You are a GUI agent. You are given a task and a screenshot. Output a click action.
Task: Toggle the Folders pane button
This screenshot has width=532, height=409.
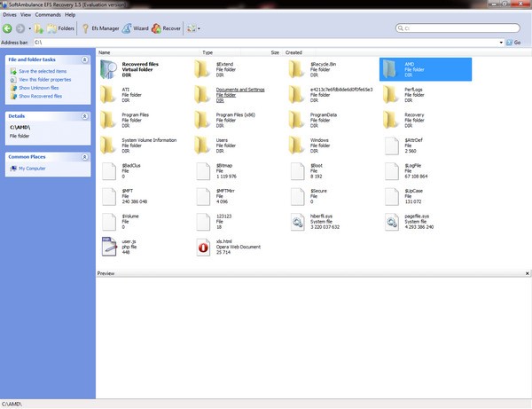(60, 28)
